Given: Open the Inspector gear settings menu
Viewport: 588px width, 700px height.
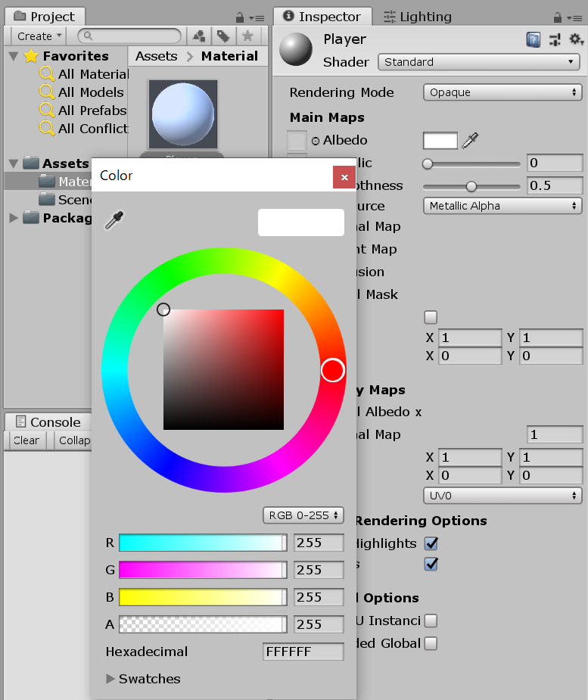Looking at the screenshot, I should pyautogui.click(x=577, y=39).
